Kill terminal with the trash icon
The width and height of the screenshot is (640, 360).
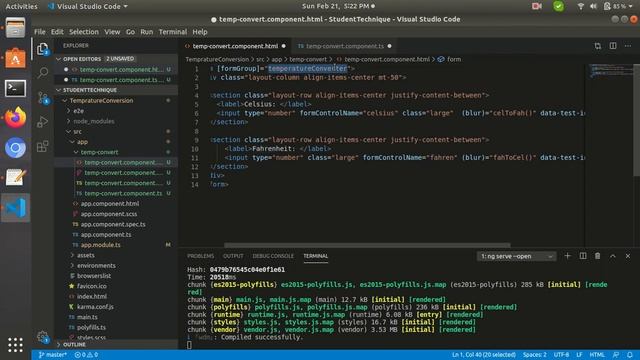pos(598,256)
